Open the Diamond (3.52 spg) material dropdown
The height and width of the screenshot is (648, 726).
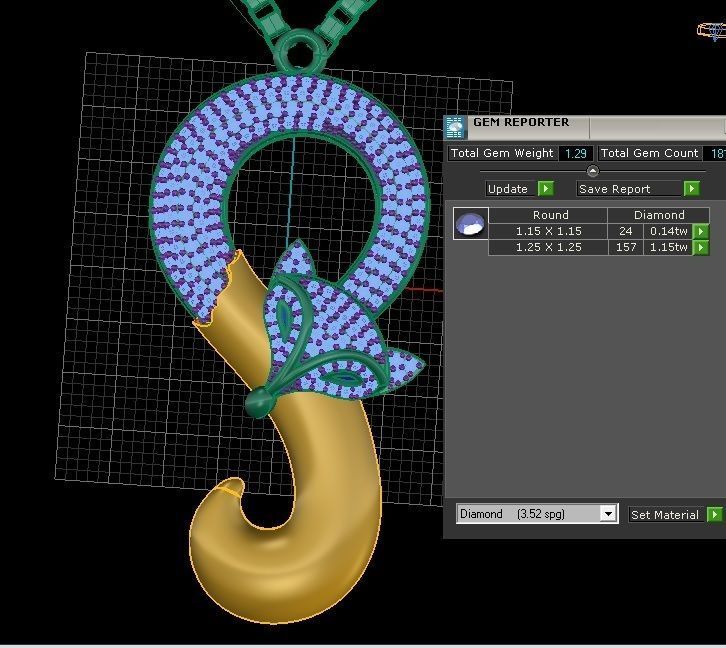537,514
